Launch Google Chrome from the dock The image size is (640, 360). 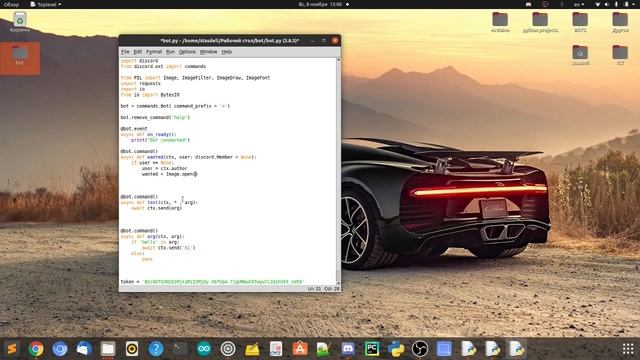click(36, 349)
